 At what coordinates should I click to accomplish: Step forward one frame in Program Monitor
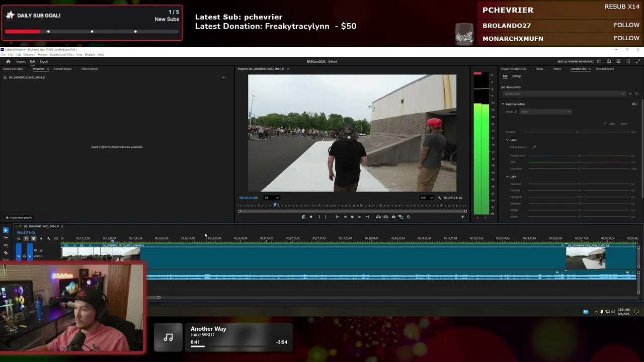tap(359, 217)
